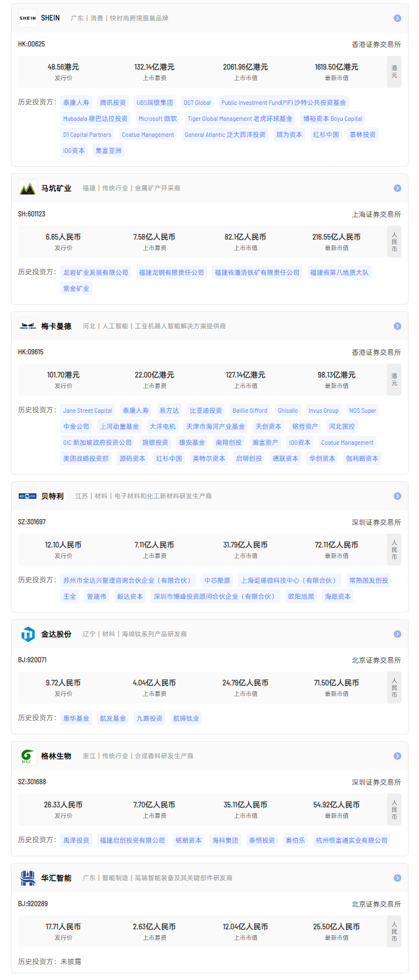
Task: Click 贝特利 funds raised 7.11亿人民币
Action: [155, 545]
